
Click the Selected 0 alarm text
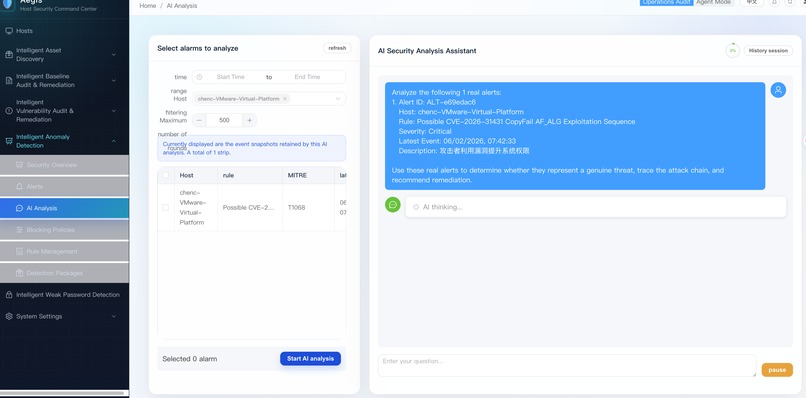[x=190, y=359]
